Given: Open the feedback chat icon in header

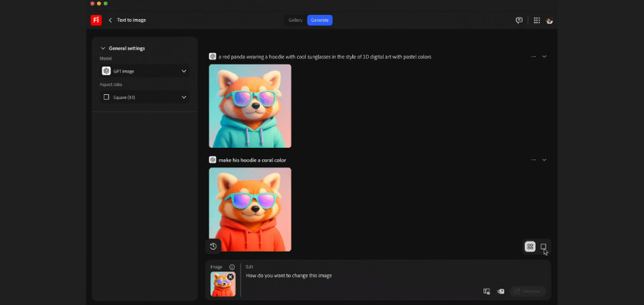Looking at the screenshot, I should (x=519, y=20).
